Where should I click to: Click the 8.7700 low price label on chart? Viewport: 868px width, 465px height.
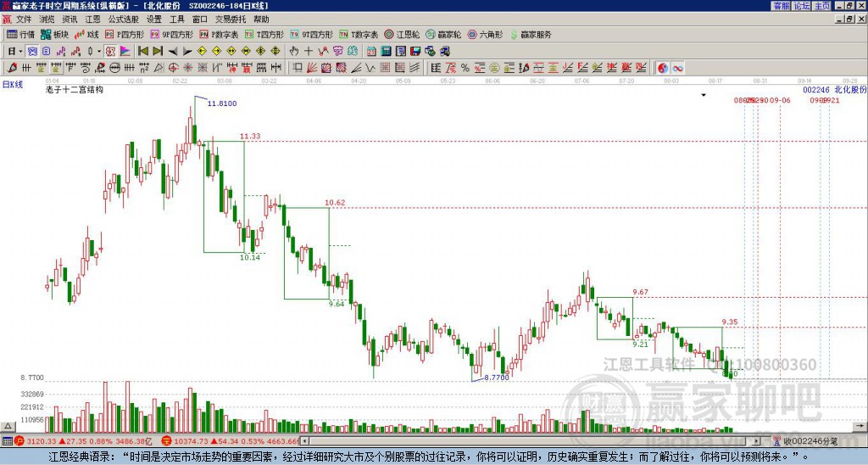click(497, 378)
